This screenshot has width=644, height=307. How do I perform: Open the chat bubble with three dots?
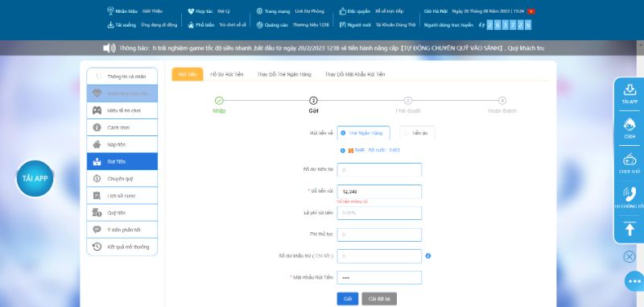coord(634,281)
